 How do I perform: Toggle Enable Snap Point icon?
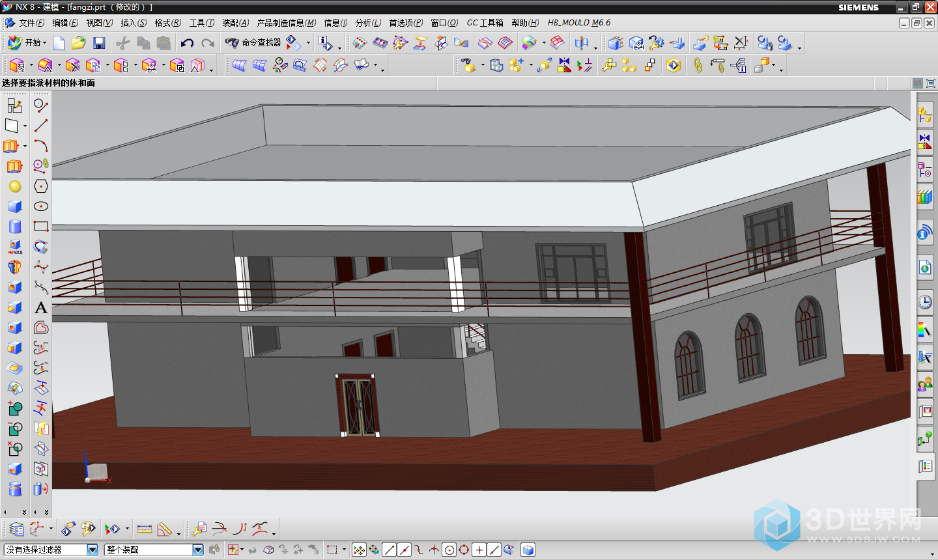[359, 550]
